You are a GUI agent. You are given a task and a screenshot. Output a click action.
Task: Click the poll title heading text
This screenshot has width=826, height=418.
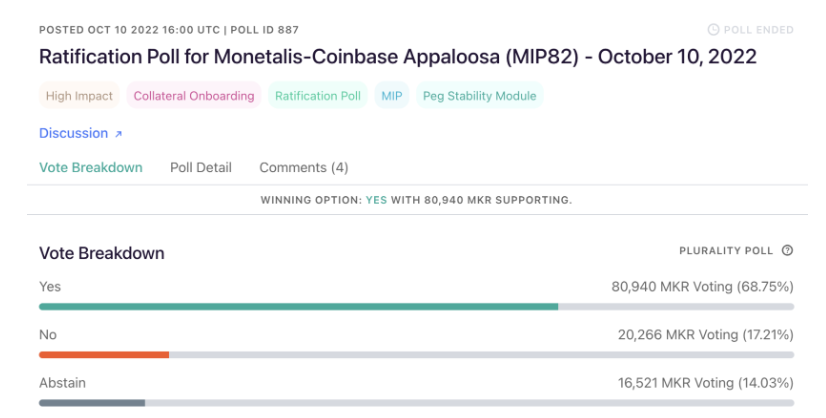click(398, 56)
